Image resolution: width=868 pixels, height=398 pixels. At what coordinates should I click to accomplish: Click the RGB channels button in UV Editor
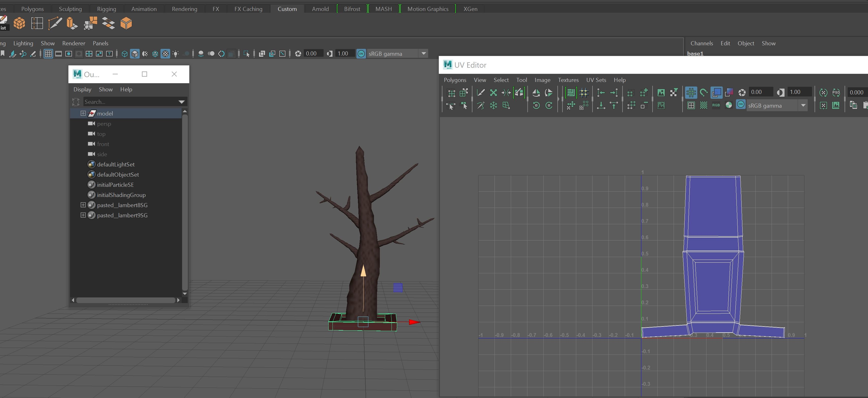coord(716,105)
